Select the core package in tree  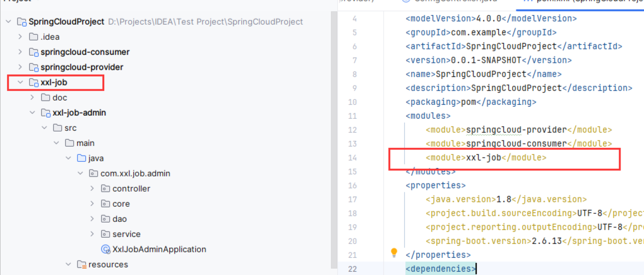click(x=121, y=204)
